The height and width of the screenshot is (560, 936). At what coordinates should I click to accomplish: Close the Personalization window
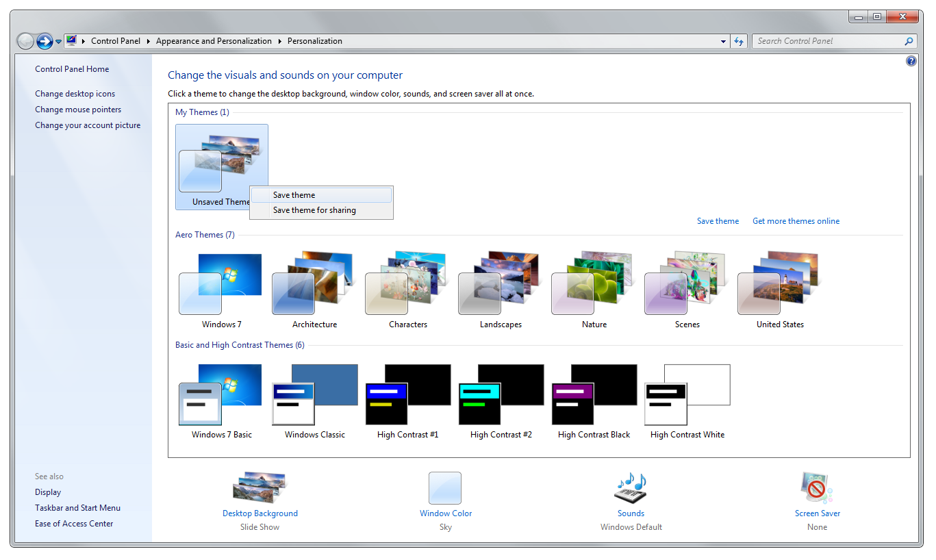pyautogui.click(x=902, y=16)
